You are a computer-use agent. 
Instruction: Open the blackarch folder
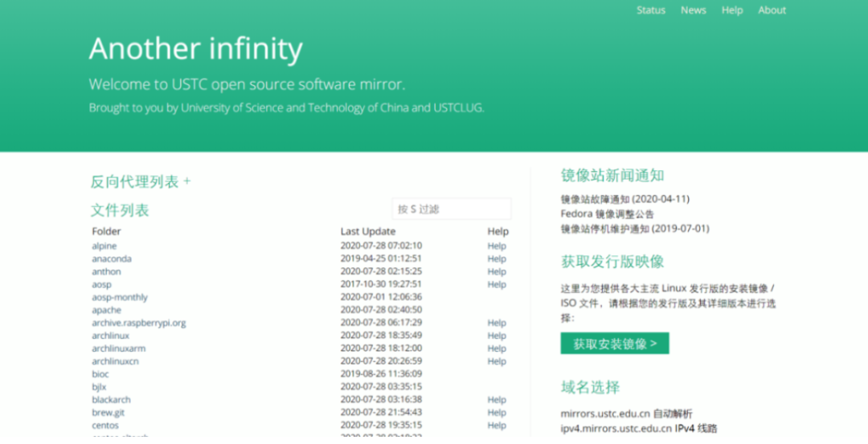[111, 399]
